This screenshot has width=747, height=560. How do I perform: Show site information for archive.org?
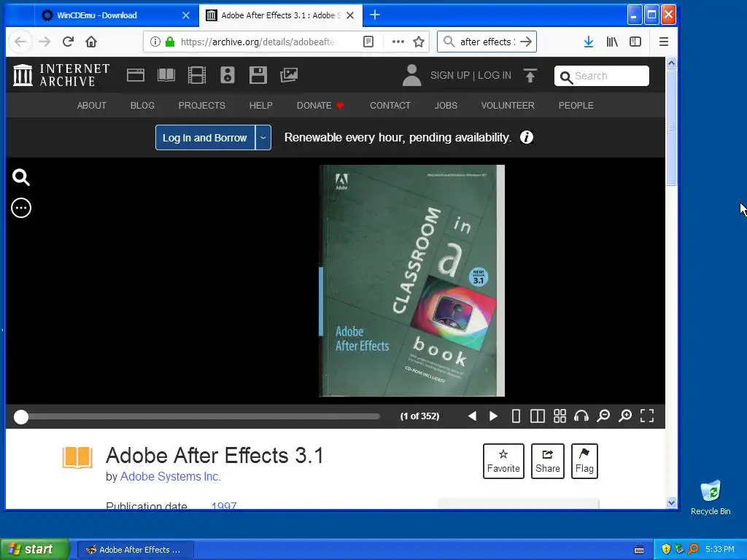pyautogui.click(x=155, y=42)
